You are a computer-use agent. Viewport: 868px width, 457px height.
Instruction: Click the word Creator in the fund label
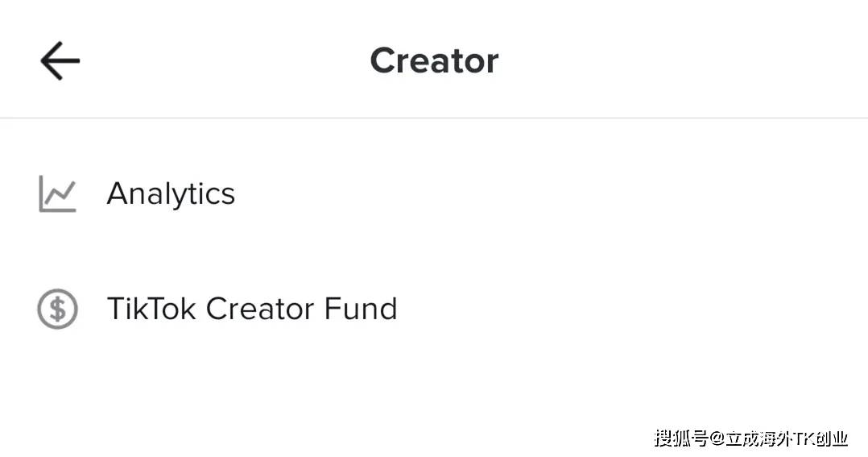[x=259, y=309]
